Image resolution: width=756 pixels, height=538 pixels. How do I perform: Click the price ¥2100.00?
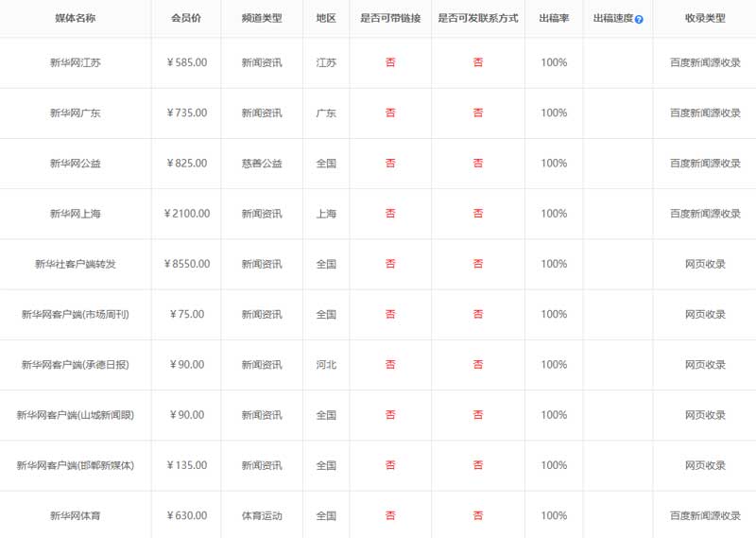[x=186, y=214]
